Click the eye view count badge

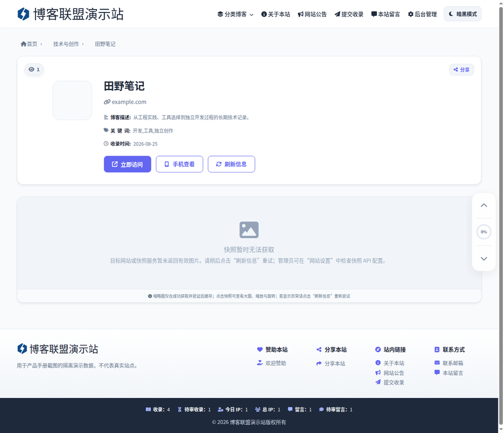pyautogui.click(x=34, y=69)
